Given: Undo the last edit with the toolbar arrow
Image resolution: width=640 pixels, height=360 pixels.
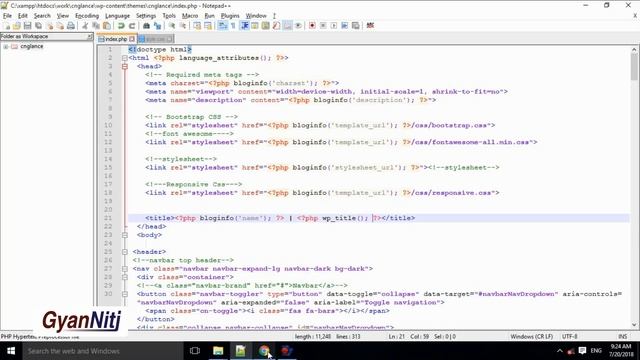Looking at the screenshot, I should [x=121, y=26].
